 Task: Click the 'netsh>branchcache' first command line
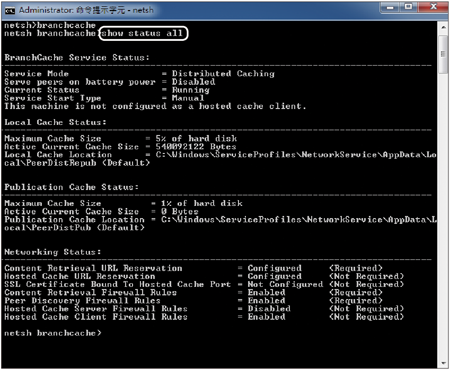pos(50,25)
